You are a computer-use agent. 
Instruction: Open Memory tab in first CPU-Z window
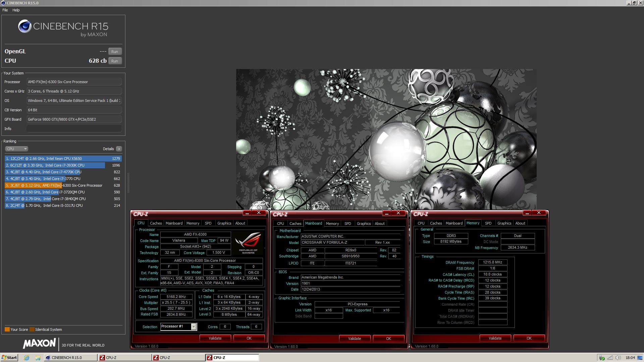click(x=193, y=223)
